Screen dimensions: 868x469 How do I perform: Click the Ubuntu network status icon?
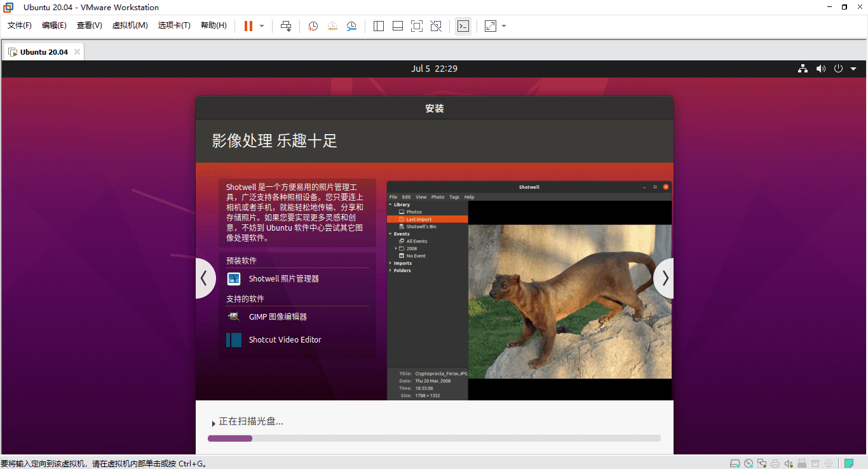[x=803, y=69]
